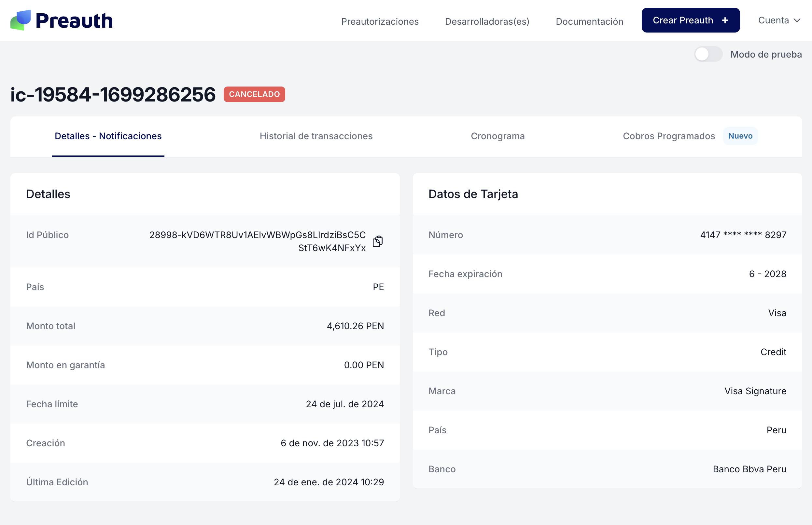Open the Cuenta dropdown

[775, 20]
